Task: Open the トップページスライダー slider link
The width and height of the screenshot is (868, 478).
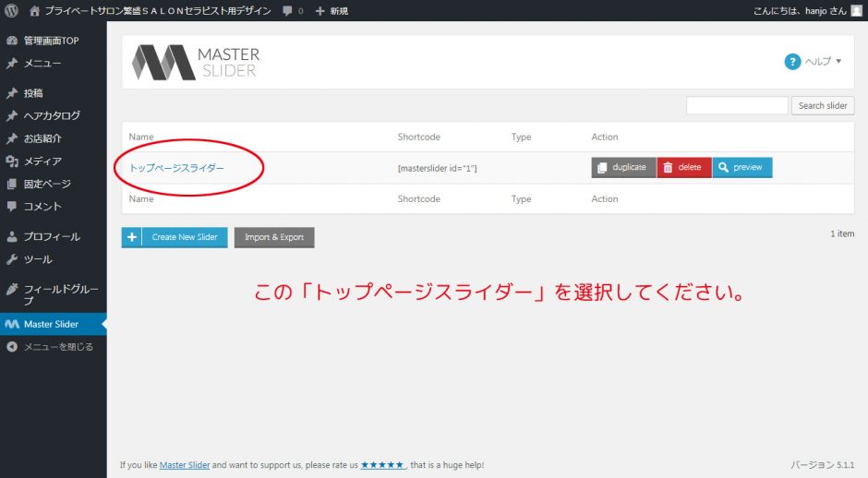Action: pos(176,168)
